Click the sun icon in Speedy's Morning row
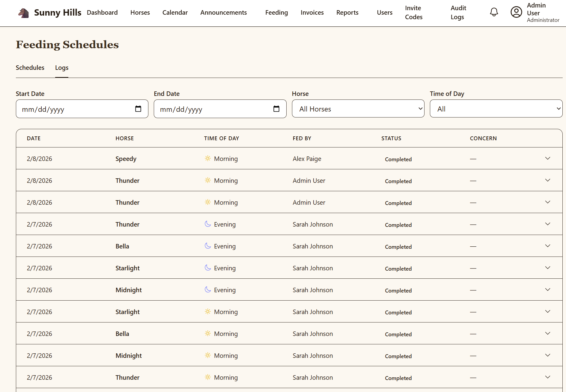566x392 pixels. click(208, 158)
